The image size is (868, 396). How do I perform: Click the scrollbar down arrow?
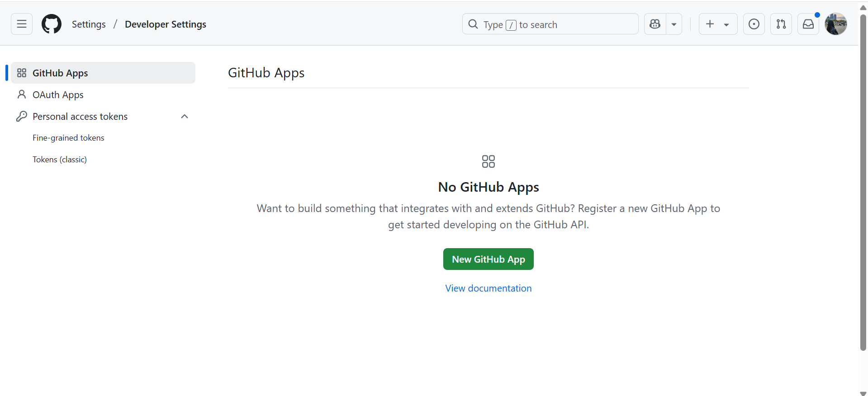click(863, 393)
